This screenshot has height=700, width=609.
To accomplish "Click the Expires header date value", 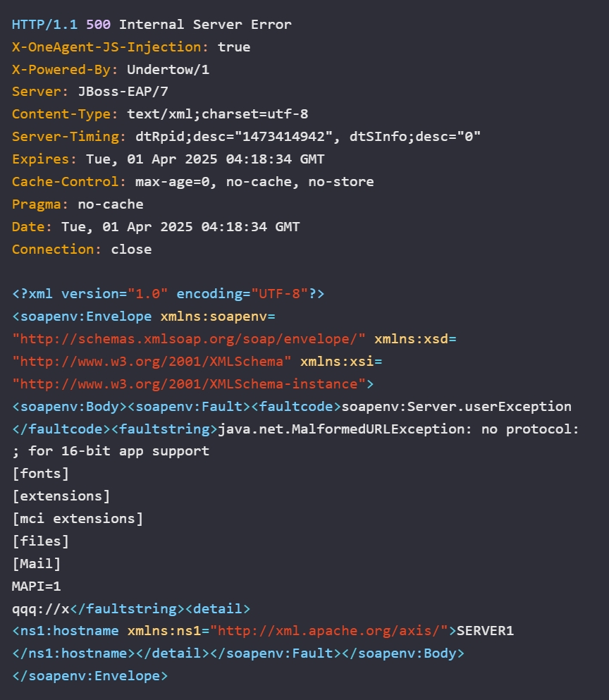I will tap(205, 159).
